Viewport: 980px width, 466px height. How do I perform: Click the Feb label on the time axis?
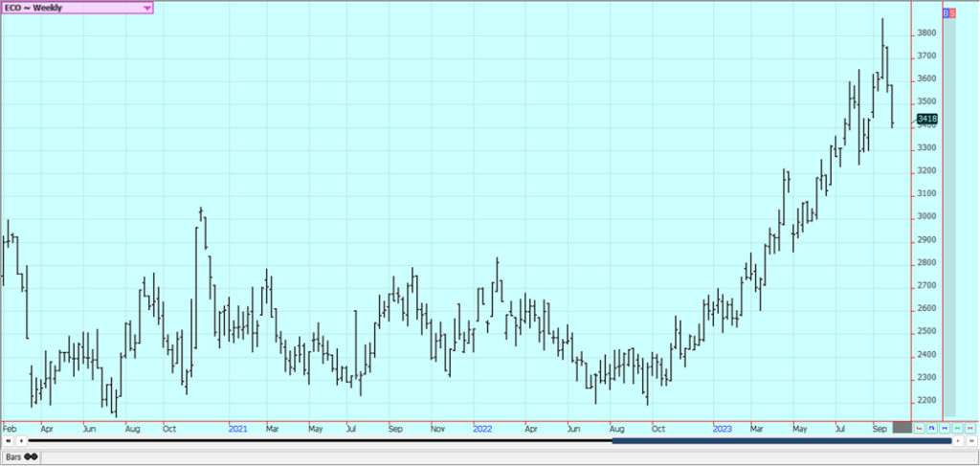[x=9, y=429]
